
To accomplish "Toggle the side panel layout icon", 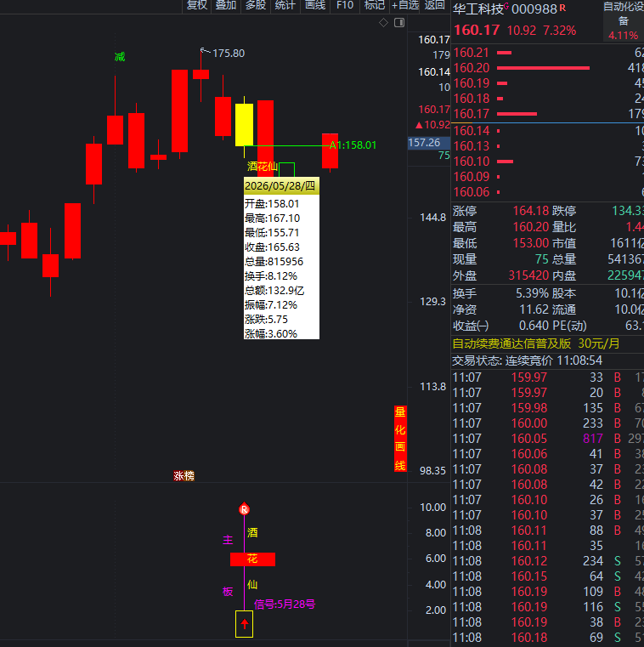I will click(x=399, y=23).
